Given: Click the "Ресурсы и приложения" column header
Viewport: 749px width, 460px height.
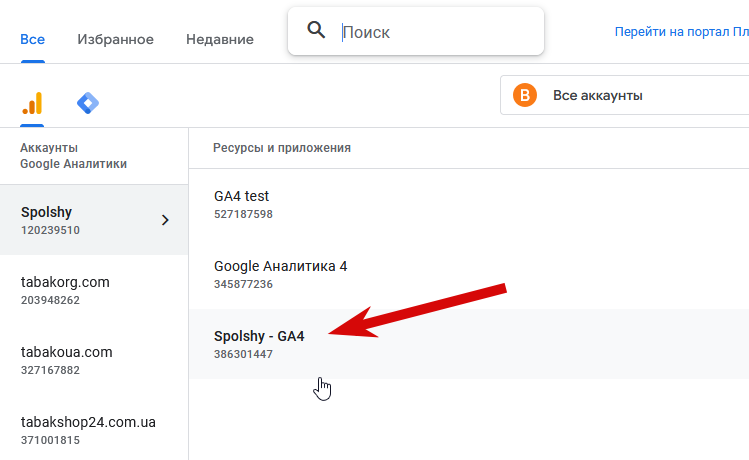Looking at the screenshot, I should pos(281,148).
